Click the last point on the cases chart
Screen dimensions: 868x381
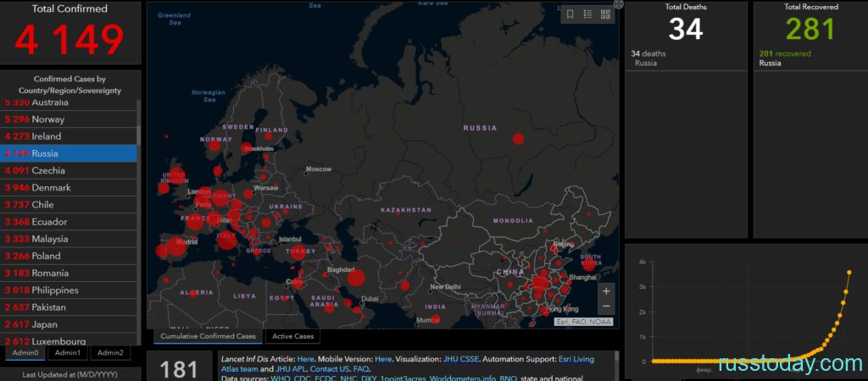(849, 272)
